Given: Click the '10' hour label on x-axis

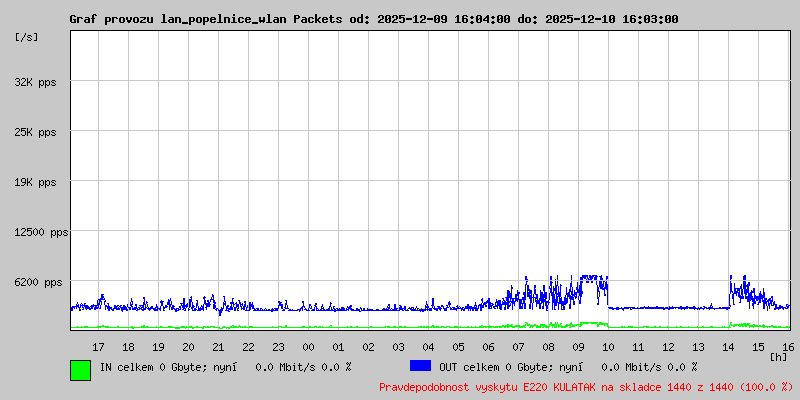Looking at the screenshot, I should [x=608, y=347].
